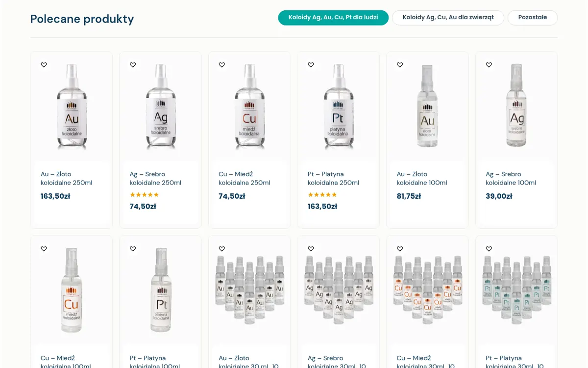This screenshot has height=368, width=588.
Task: Switch to Koloidy dla zwierząt tab
Action: [x=448, y=18]
